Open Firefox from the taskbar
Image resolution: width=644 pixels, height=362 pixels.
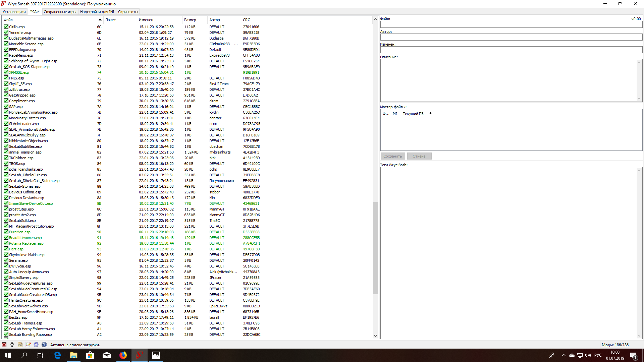[x=123, y=355]
